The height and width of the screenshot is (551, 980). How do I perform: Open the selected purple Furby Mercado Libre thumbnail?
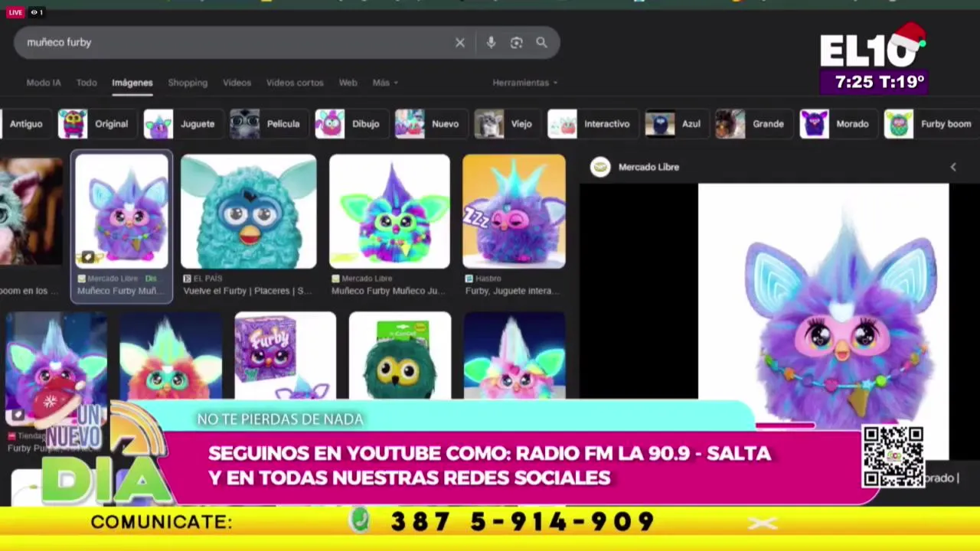122,212
